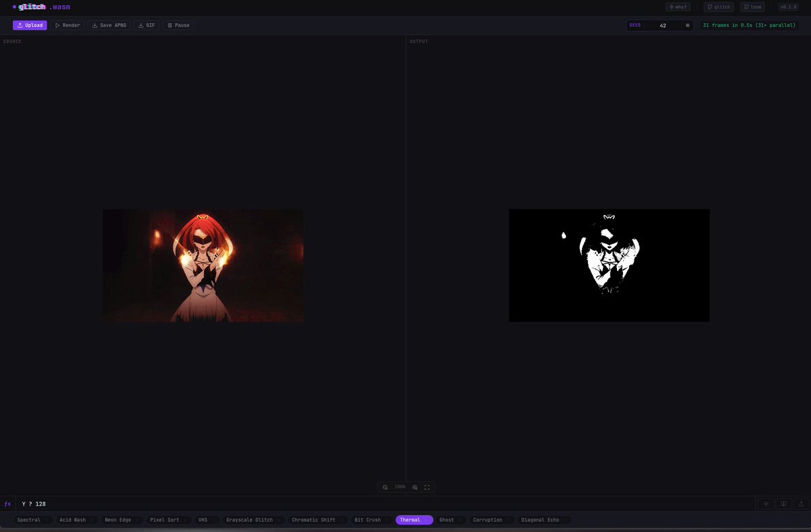Click the source image preview

(x=203, y=265)
